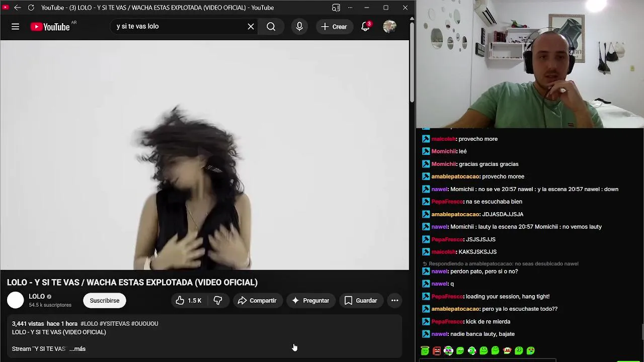Expand description with ...más

pyautogui.click(x=77, y=349)
